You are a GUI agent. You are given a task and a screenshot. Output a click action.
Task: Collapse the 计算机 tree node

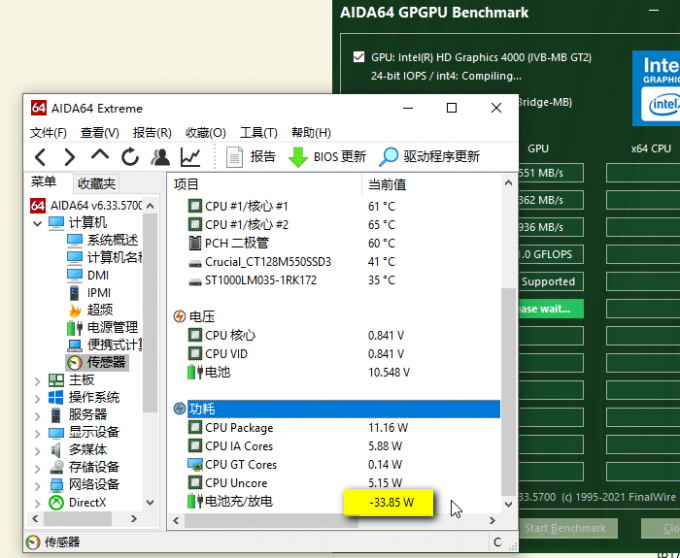point(38,222)
